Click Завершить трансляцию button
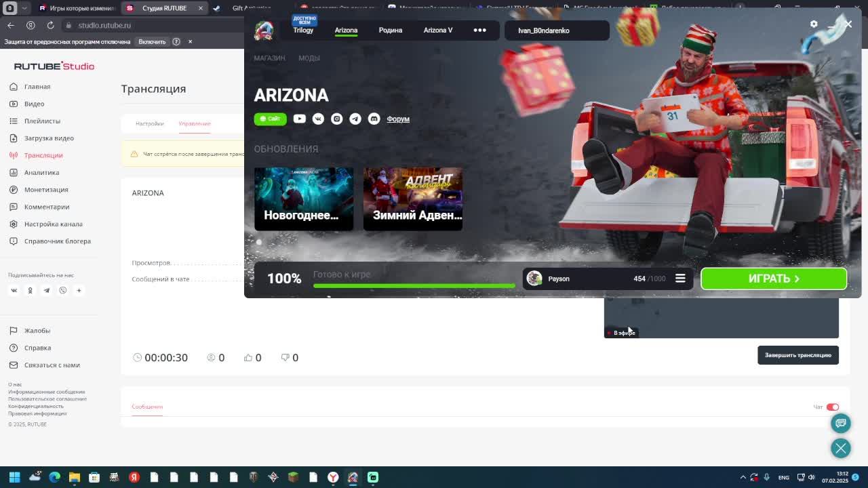This screenshot has width=868, height=488. pos(798,355)
